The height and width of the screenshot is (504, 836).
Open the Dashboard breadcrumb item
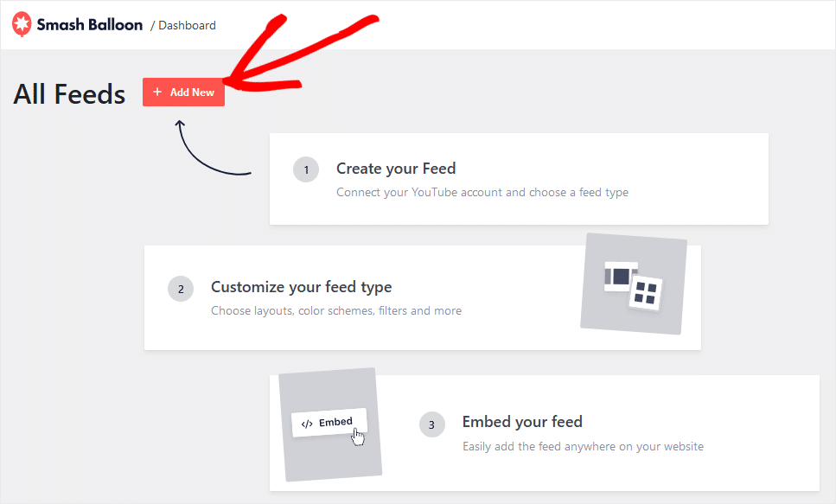tap(187, 24)
